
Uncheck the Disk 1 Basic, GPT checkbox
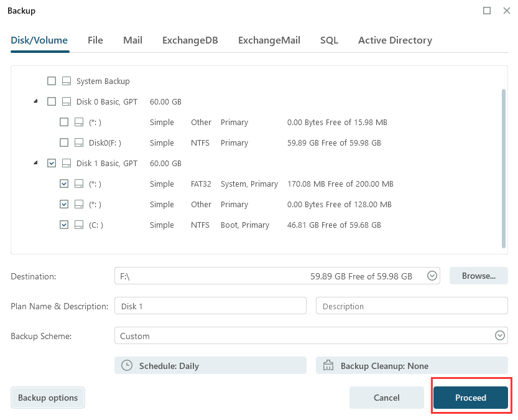tap(52, 164)
